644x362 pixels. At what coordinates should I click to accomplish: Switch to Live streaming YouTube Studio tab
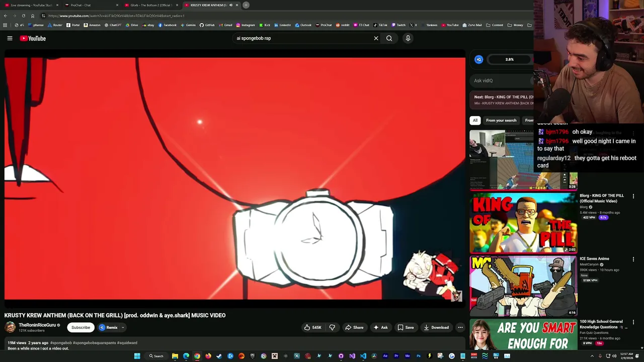[x=31, y=5]
